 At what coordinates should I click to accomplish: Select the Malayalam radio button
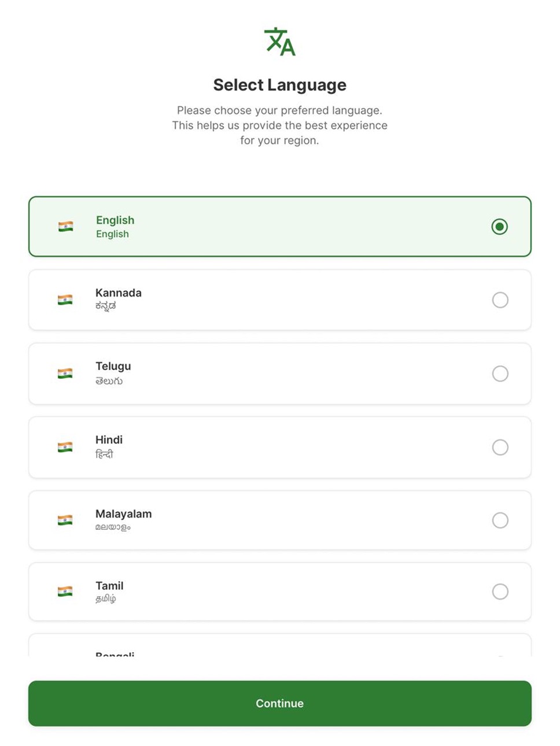(x=500, y=520)
